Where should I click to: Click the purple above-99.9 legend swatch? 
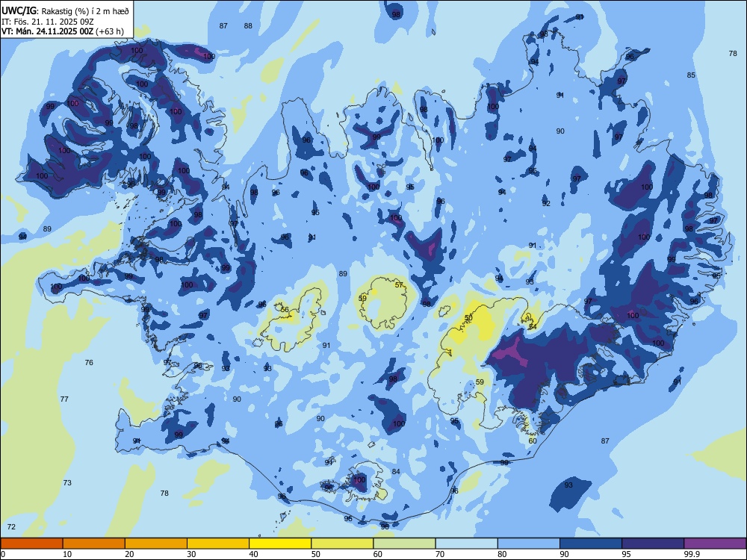(715, 544)
